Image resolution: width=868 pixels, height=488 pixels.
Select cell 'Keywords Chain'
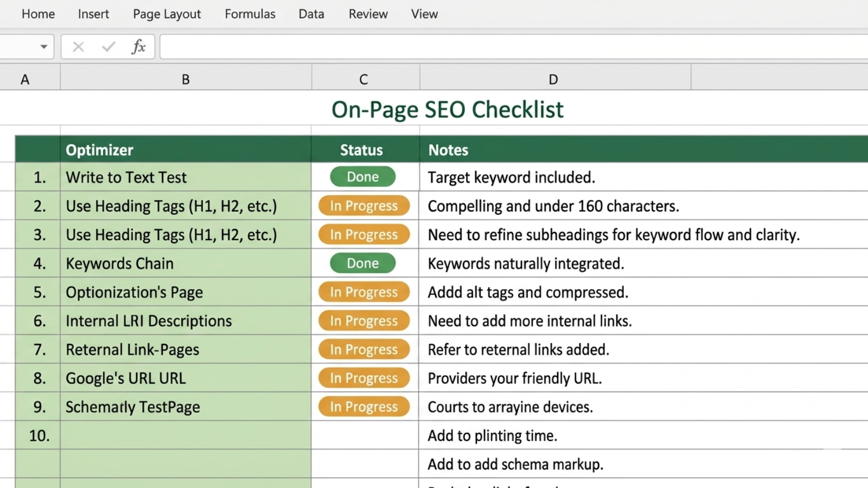coord(186,264)
